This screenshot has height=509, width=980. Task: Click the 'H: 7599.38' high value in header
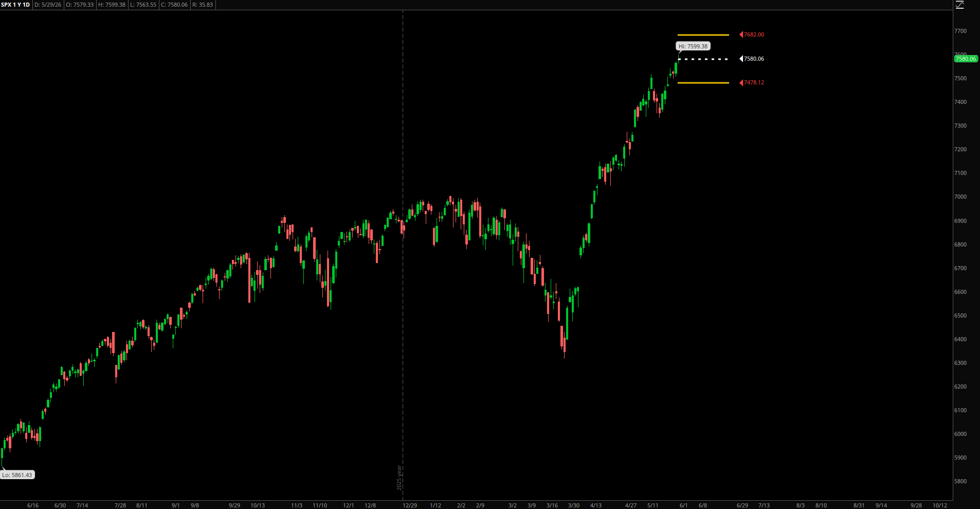(112, 5)
